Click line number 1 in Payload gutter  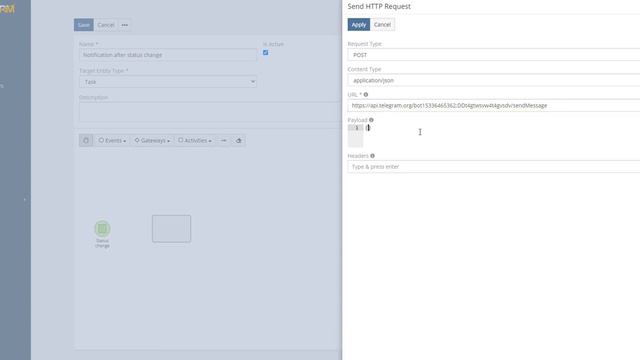356,128
